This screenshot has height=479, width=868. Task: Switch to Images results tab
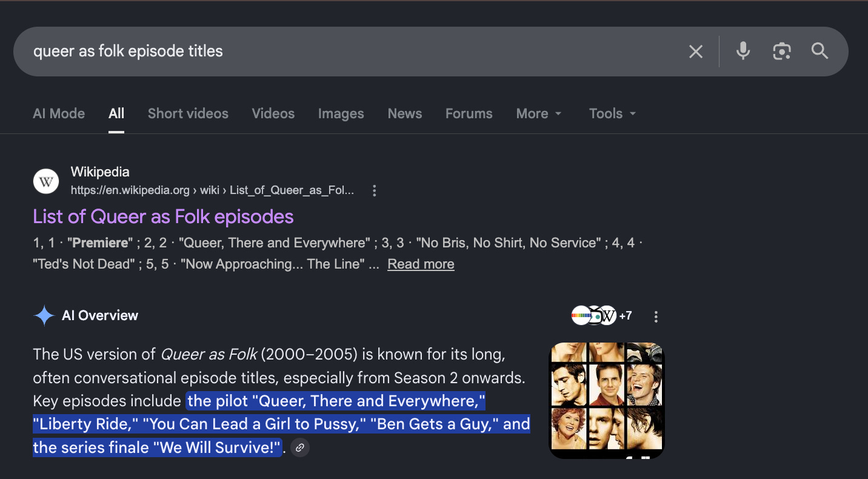point(341,113)
